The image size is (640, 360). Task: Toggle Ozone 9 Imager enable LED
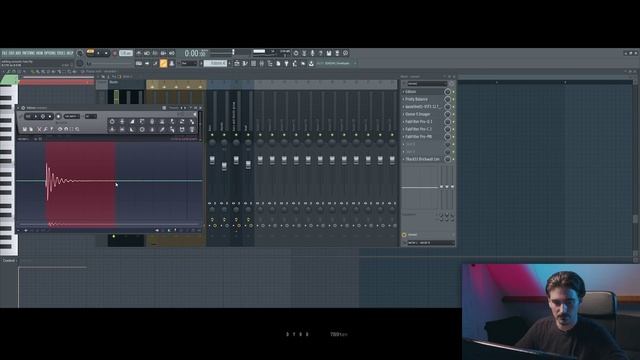pos(453,114)
